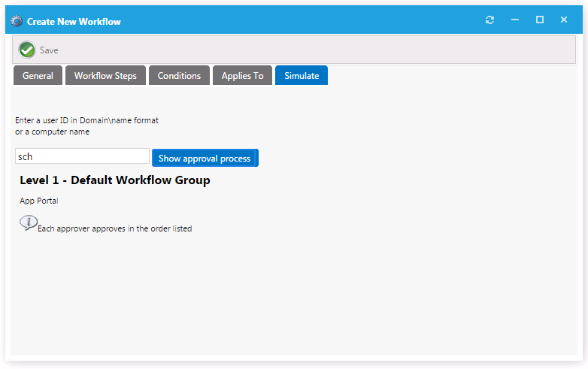Click the info speech bubble icon

click(28, 222)
